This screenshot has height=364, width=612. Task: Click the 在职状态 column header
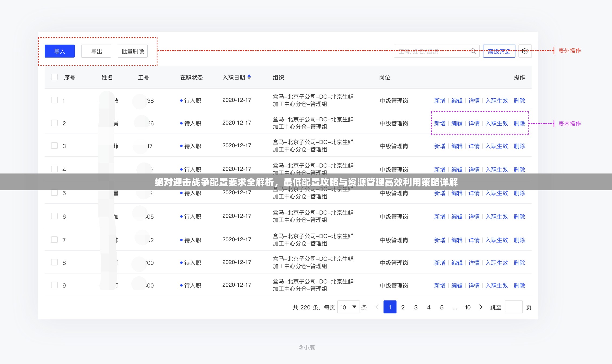pyautogui.click(x=191, y=77)
